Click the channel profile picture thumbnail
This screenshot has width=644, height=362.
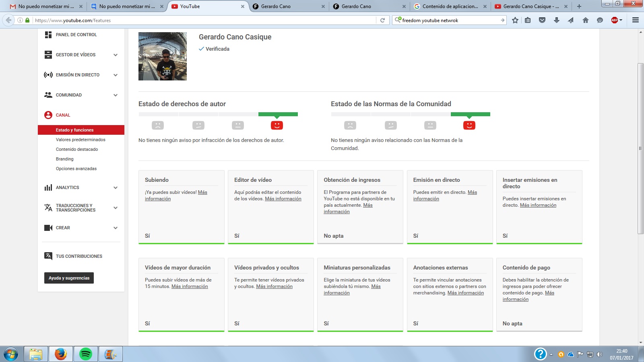[163, 56]
